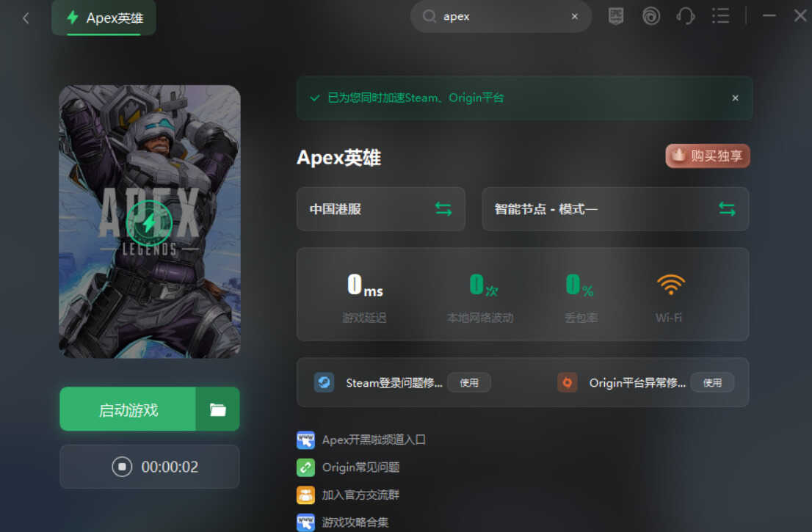
Task: Click the green checkmark in notification banner
Action: [314, 98]
